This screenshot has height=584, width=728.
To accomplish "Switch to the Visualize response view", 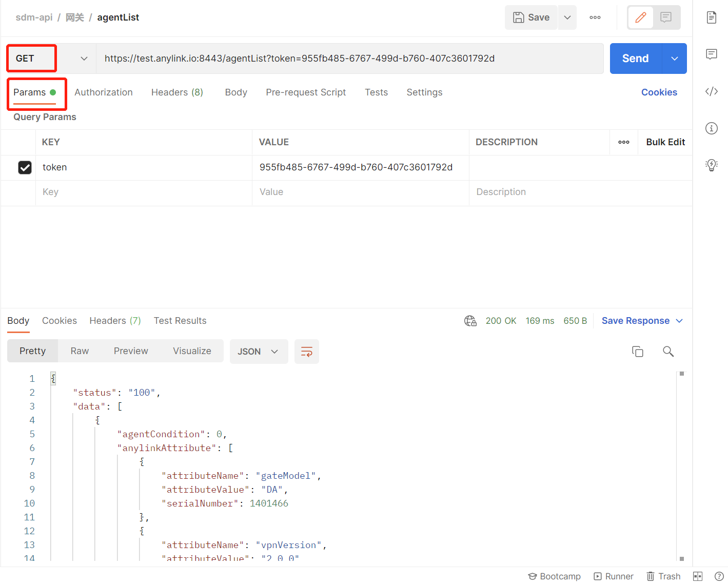I will click(192, 351).
